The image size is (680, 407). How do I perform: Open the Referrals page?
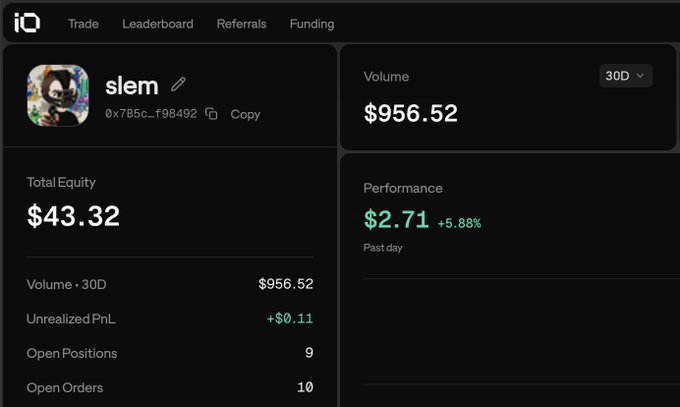242,24
